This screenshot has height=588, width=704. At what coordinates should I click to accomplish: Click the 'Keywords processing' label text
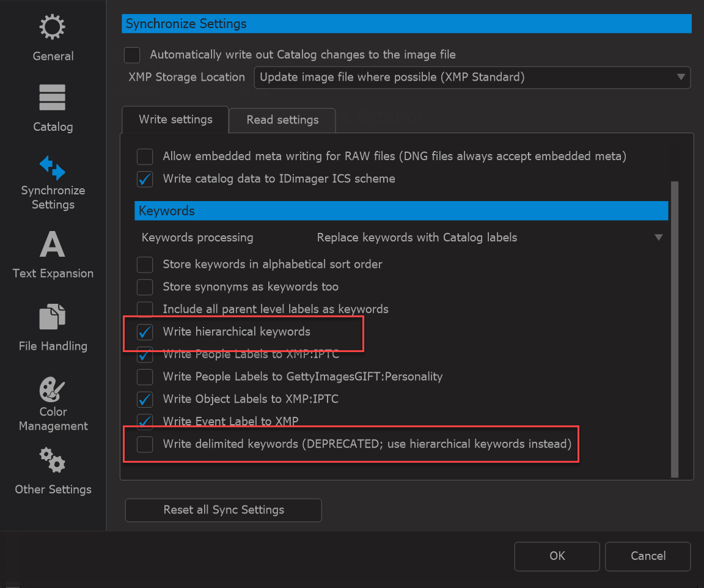197,237
